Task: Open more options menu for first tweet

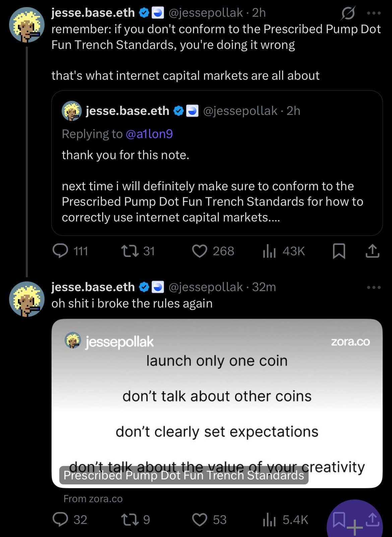Action: pos(374,13)
